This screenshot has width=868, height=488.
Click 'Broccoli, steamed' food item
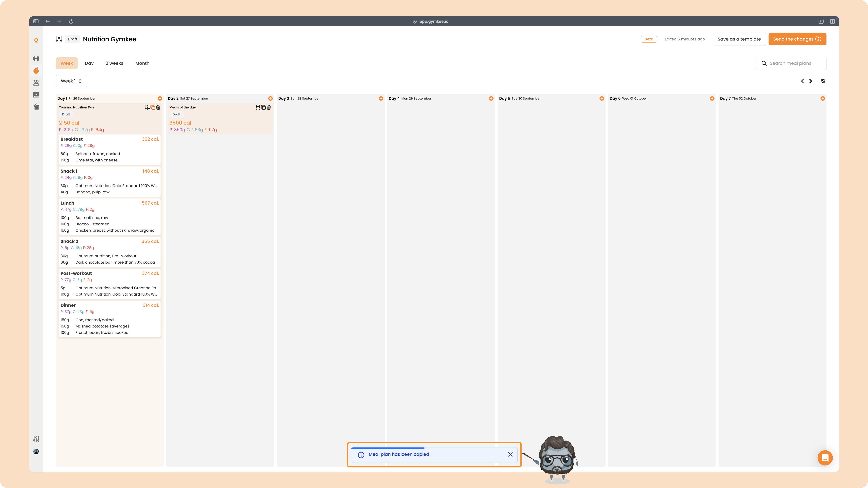tap(92, 224)
